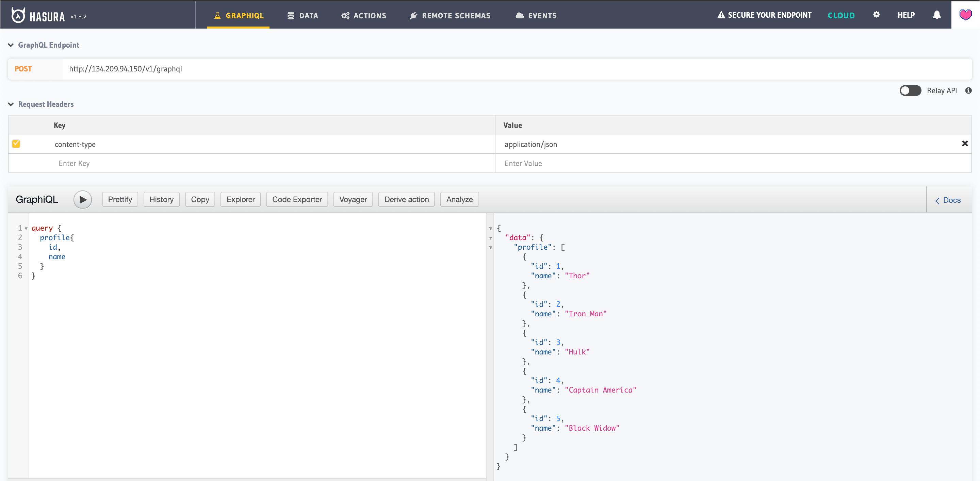The image size is (980, 481).
Task: Open the settings gear icon
Action: click(876, 14)
